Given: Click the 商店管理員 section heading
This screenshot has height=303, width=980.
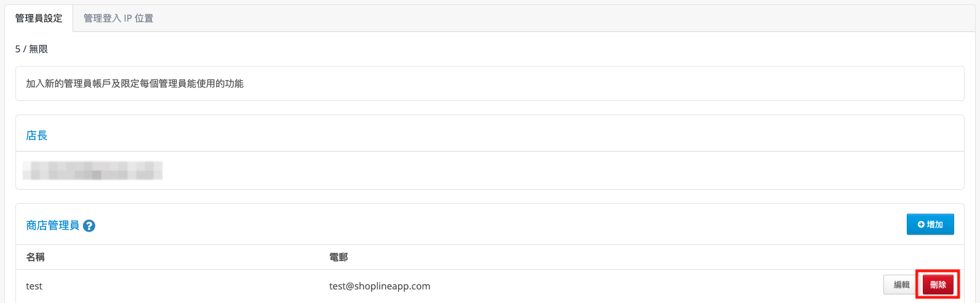Looking at the screenshot, I should coord(53,225).
